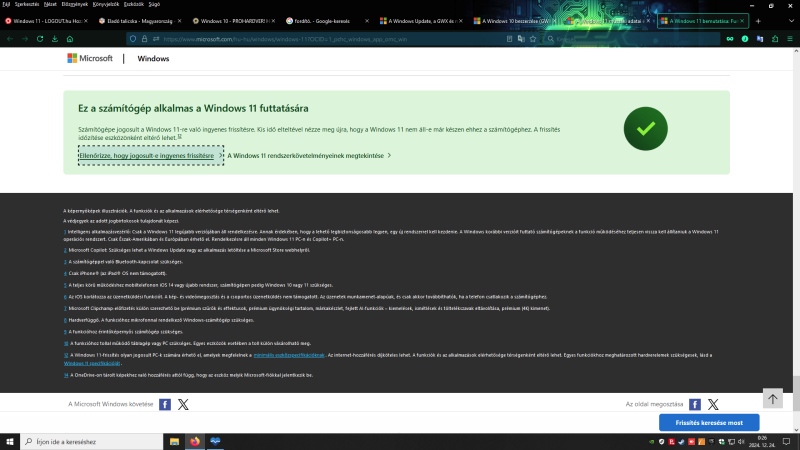
Task: Bookmark this page with the star icon
Action: (x=533, y=39)
